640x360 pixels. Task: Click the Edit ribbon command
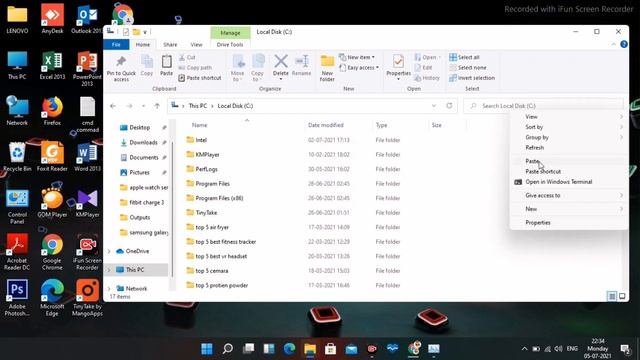click(423, 68)
